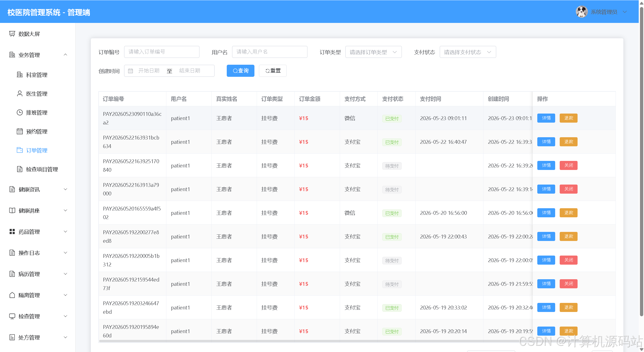Screen dimensions: 644x352
Task: Click payment time 2026-05-20 16:56:00
Action: pos(443,213)
